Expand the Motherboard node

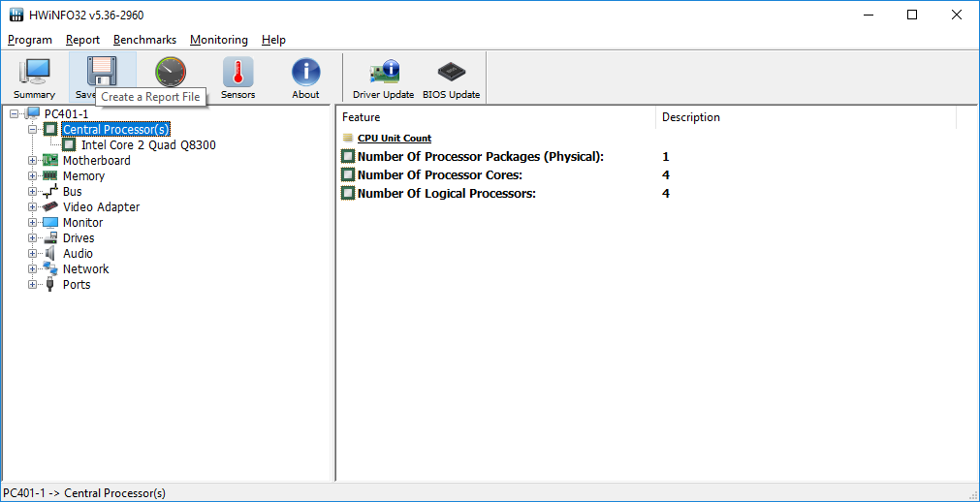click(33, 160)
